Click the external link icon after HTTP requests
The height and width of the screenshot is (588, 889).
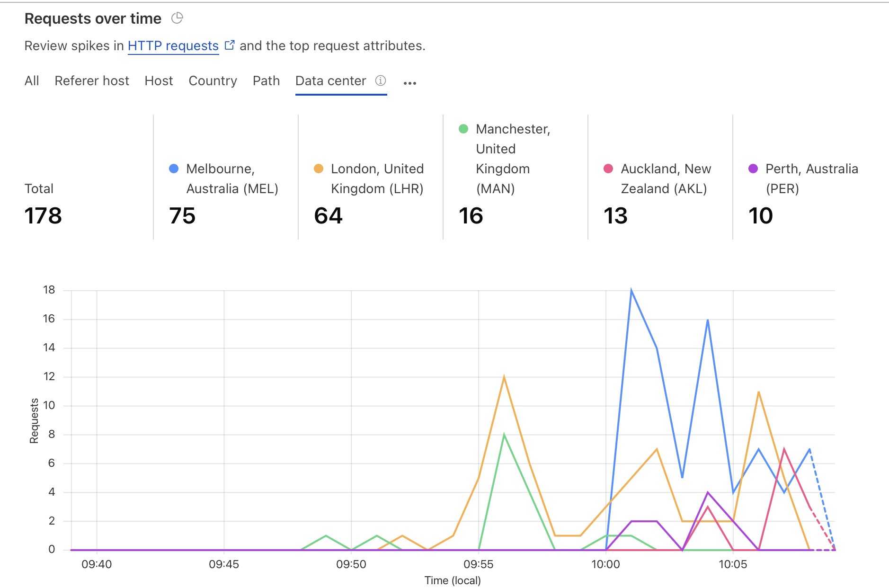coord(230,45)
